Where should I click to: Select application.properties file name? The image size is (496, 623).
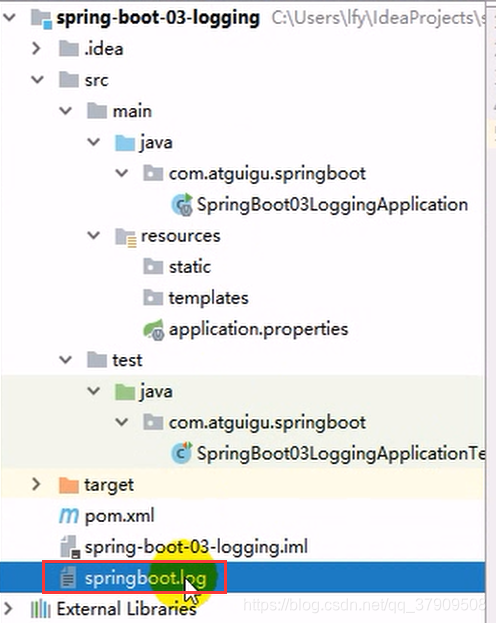pos(258,330)
